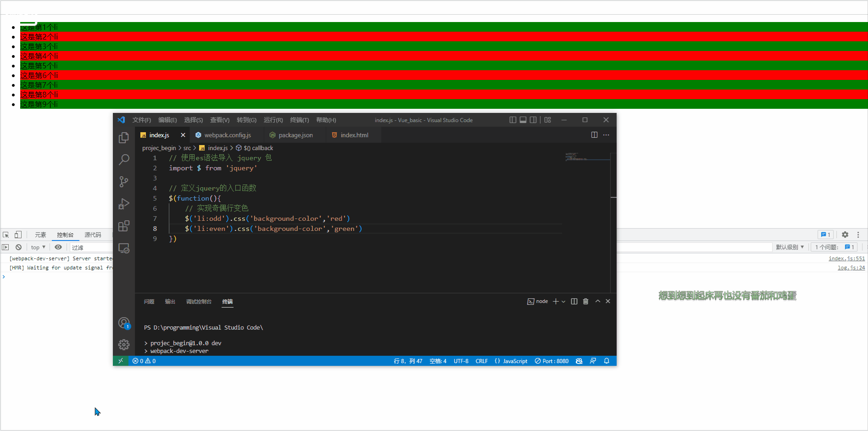Click the disabled-sync icon in status bar
The image size is (868, 431).
(579, 361)
